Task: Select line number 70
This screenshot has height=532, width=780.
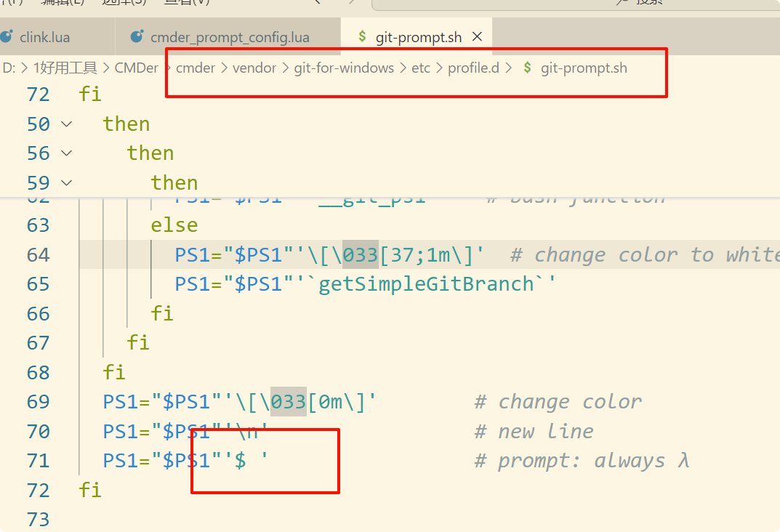Action: point(39,432)
